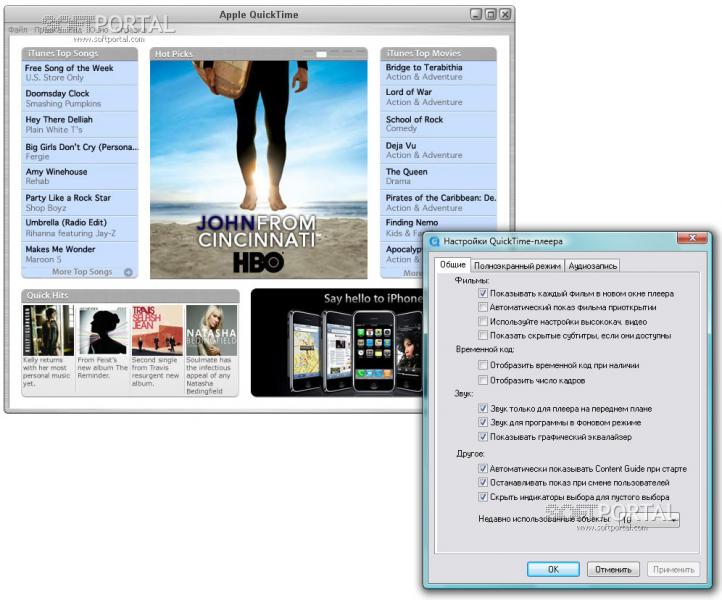Enable 'Показать скрытые субтитры, если они доступны'

(483, 335)
